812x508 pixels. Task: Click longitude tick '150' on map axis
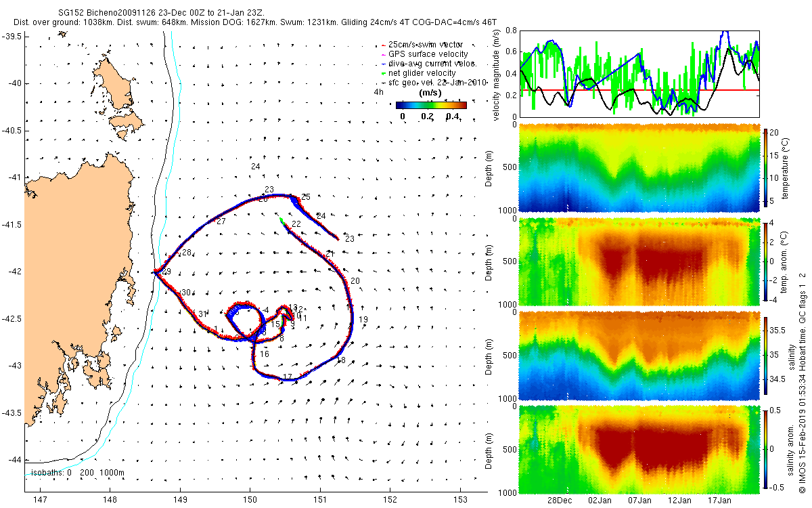coord(250,500)
